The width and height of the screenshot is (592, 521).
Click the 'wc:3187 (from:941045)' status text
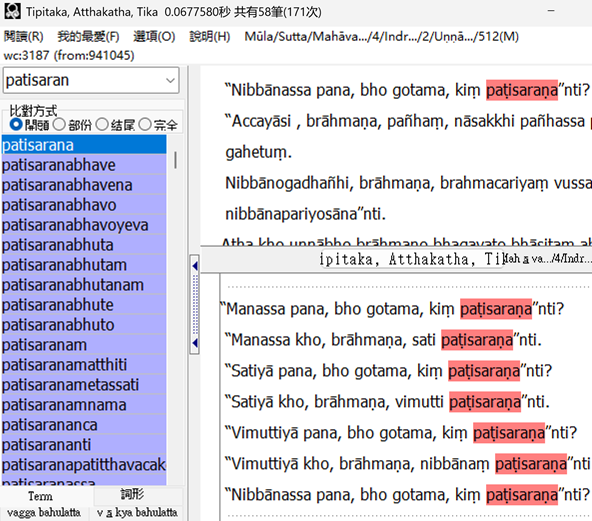(x=69, y=55)
